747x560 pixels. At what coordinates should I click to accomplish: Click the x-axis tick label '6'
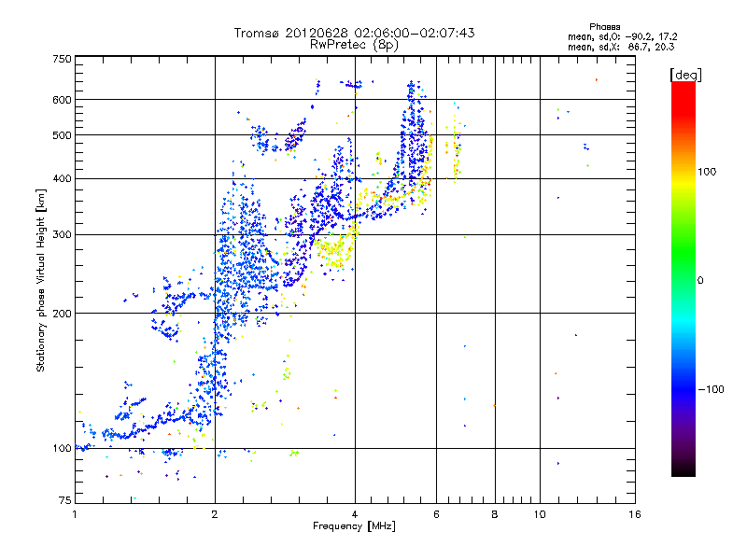(x=436, y=514)
